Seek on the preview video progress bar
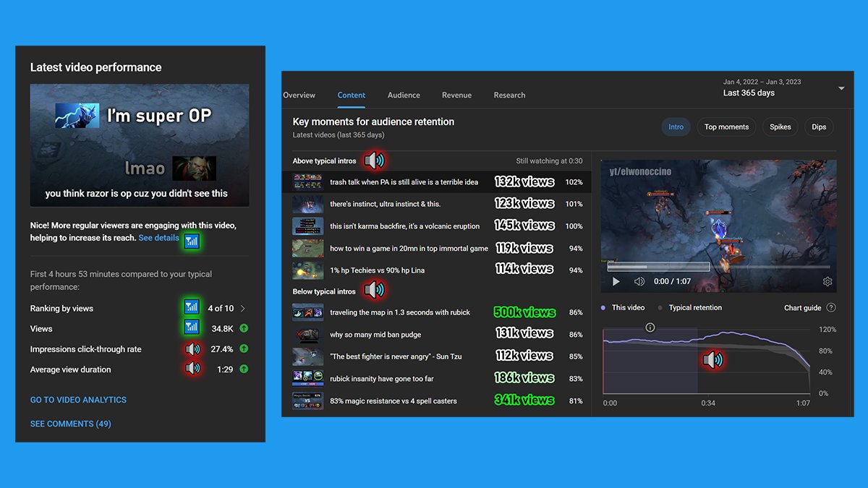 click(718, 267)
